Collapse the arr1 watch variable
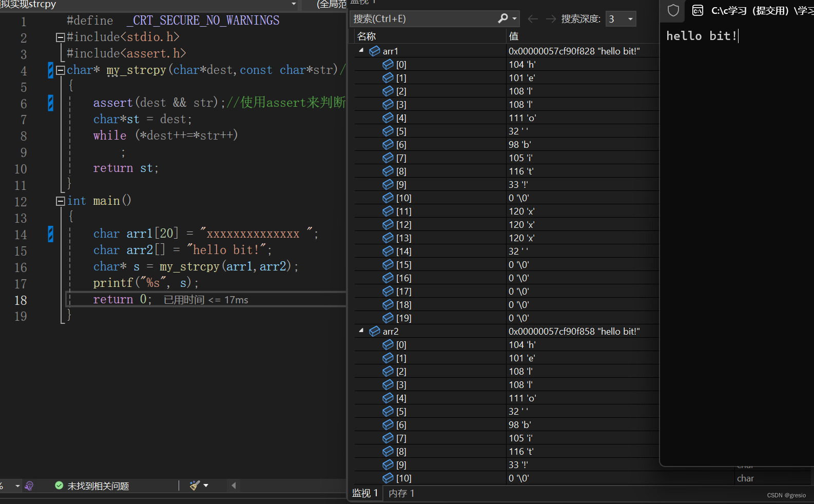This screenshot has height=504, width=814. click(x=361, y=50)
